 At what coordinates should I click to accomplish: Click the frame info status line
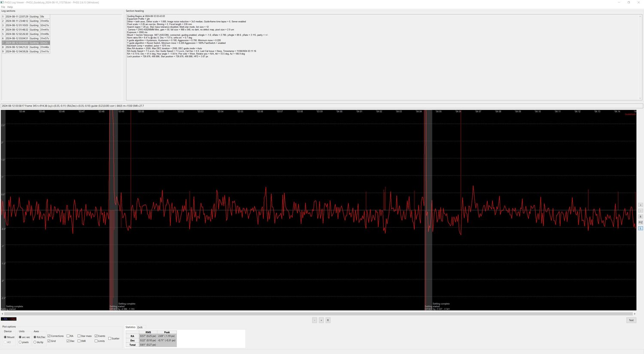coord(322,106)
